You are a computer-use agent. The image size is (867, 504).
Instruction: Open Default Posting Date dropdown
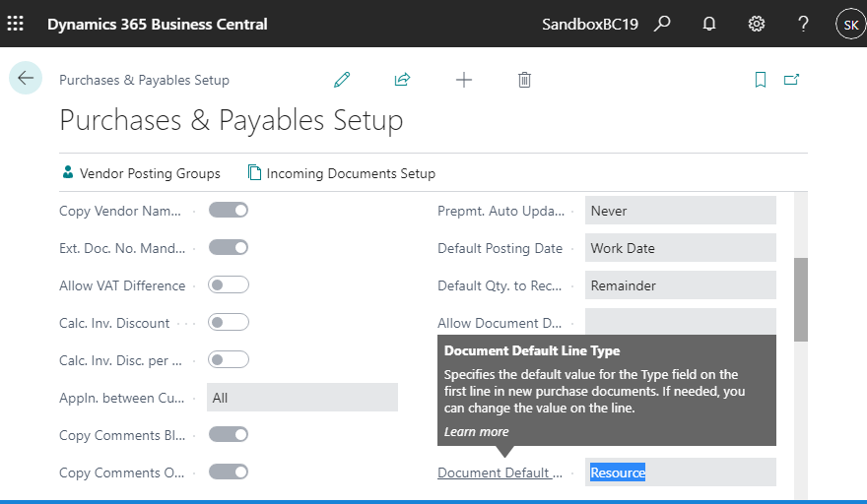(681, 248)
